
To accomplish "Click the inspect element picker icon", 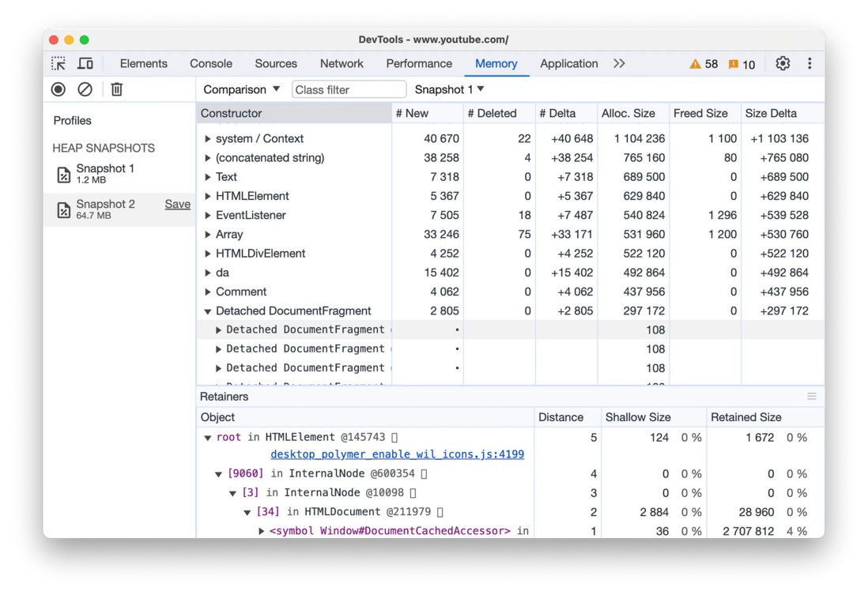I will coord(58,63).
